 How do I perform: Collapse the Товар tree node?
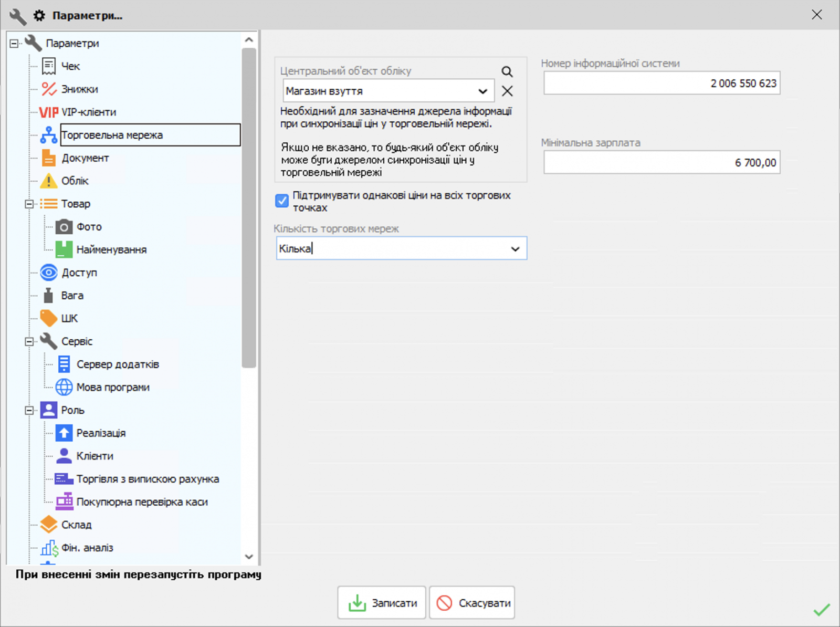pyautogui.click(x=29, y=204)
